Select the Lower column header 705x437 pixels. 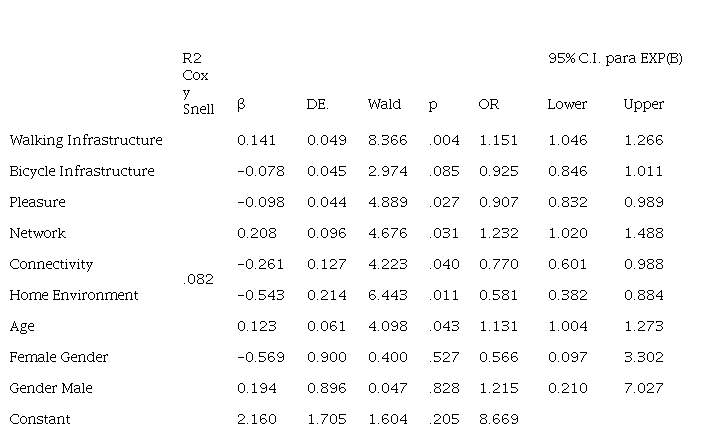pos(567,104)
